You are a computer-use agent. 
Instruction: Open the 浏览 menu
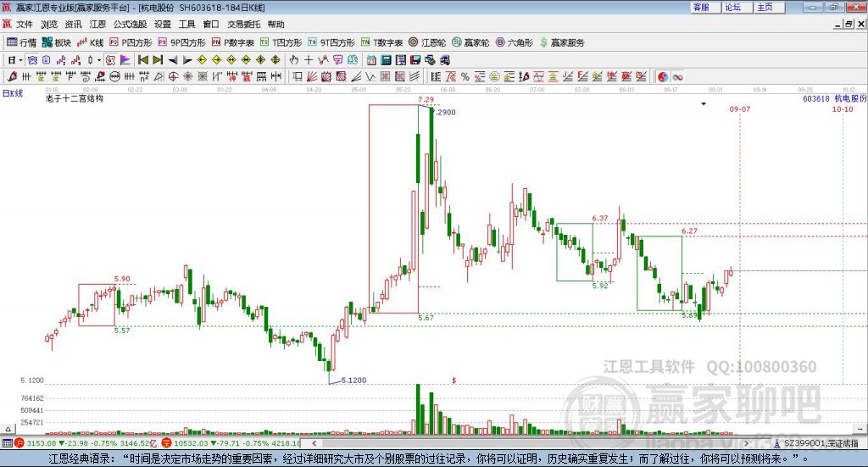tap(48, 25)
